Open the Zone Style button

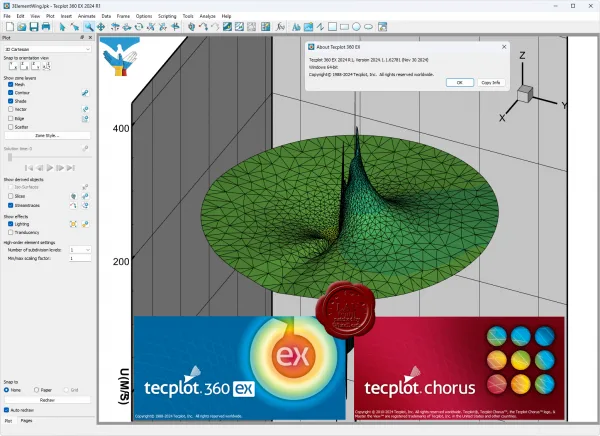(47, 136)
